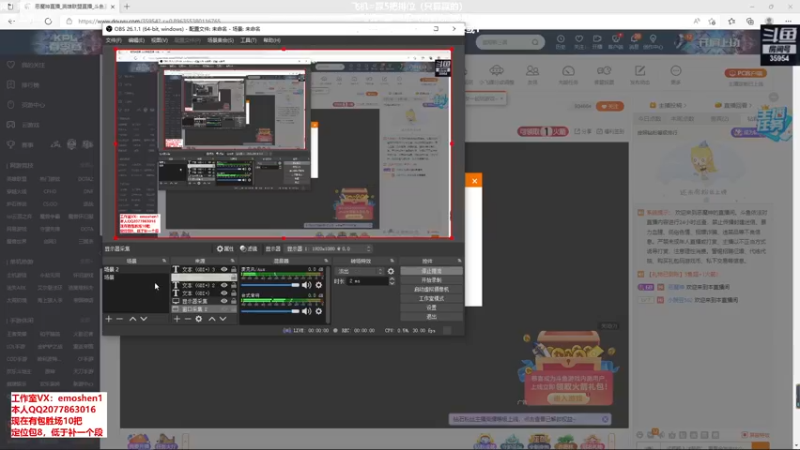Open the OBS Settings (设置) button

coord(432,308)
